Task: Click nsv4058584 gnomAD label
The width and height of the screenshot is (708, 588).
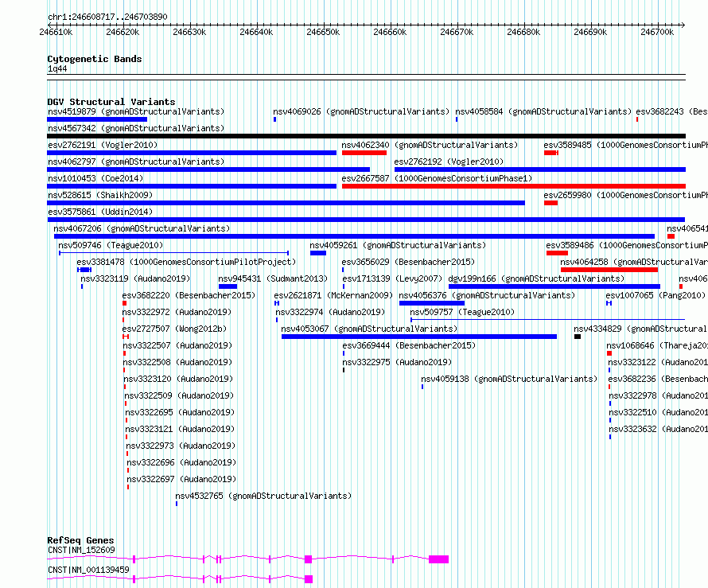Action: [543, 111]
